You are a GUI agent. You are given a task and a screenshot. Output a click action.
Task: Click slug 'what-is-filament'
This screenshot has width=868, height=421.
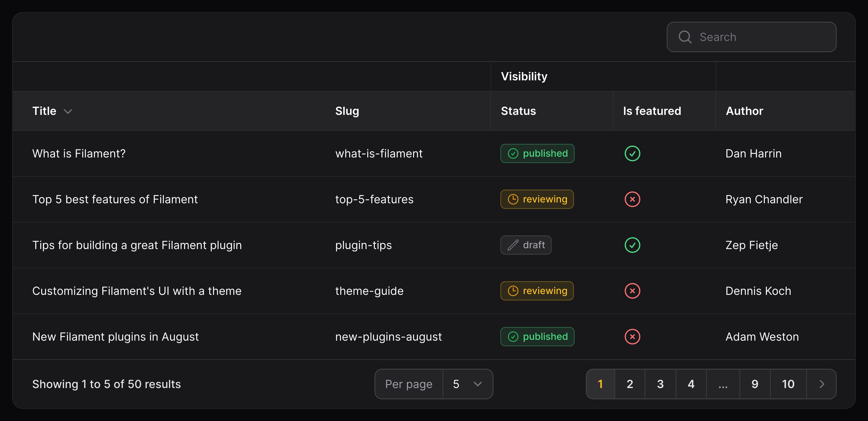pos(379,153)
